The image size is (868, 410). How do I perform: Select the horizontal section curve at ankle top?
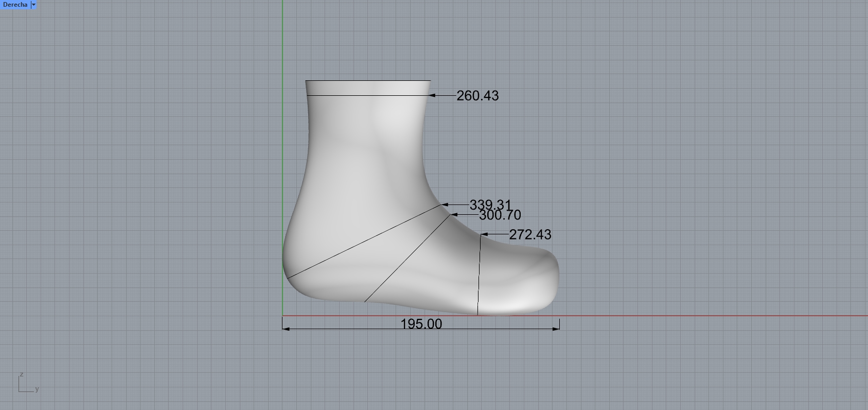[368, 95]
